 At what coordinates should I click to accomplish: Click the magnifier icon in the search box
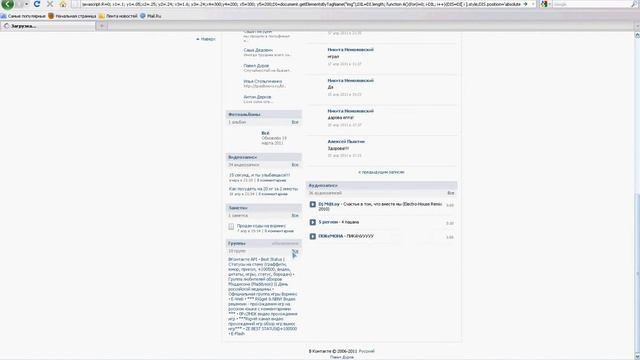point(635,4)
